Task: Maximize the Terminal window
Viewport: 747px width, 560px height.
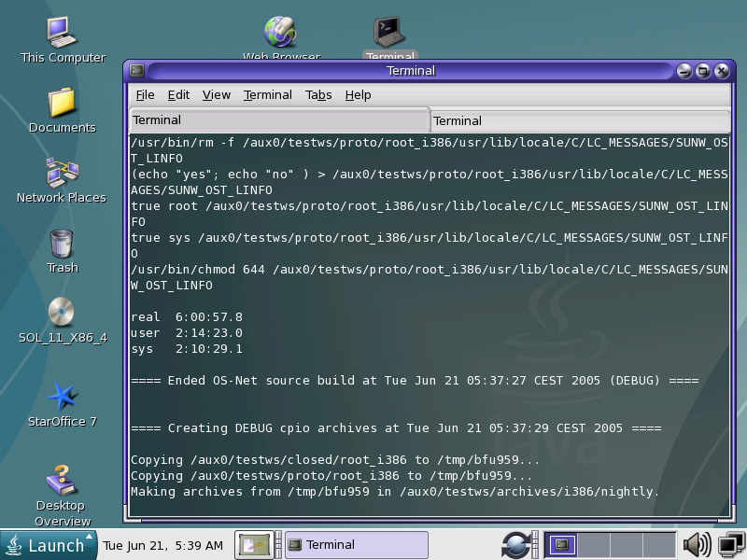Action: point(703,71)
